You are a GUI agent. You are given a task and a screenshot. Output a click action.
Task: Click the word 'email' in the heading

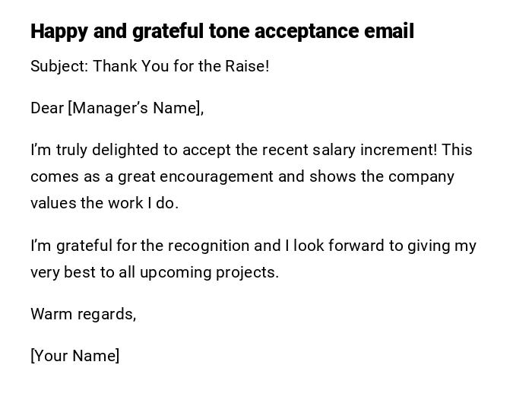388,31
